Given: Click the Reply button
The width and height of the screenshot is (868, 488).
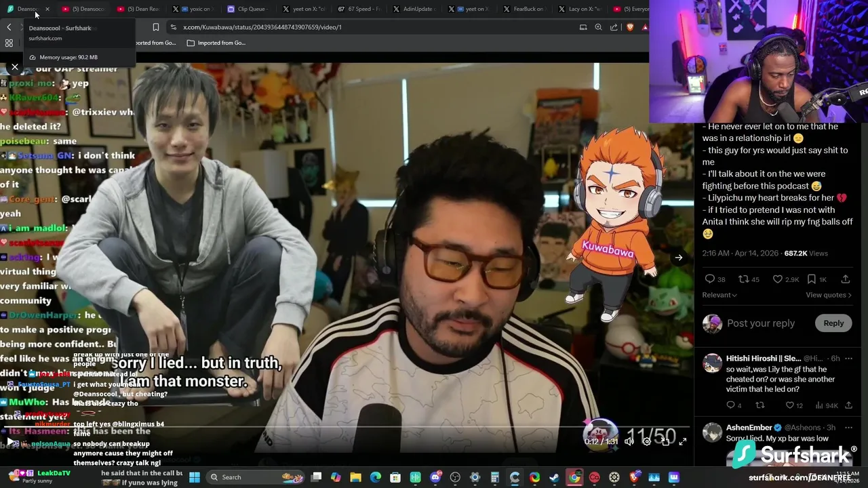Looking at the screenshot, I should 833,323.
